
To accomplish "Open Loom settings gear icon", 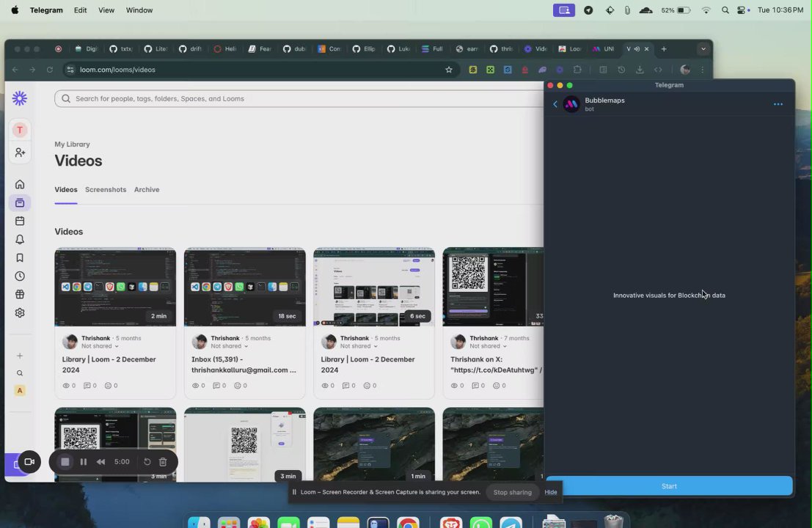I will coord(20,313).
